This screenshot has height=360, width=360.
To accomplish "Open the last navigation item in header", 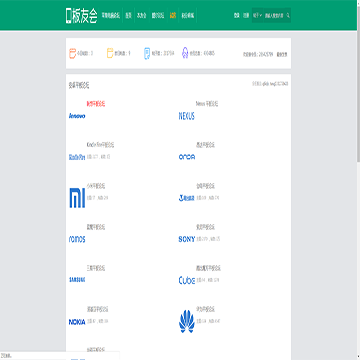I will 188,15.
